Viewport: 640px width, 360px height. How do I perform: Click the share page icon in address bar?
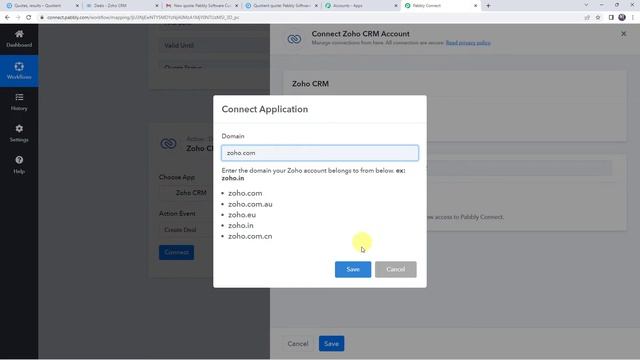click(587, 18)
